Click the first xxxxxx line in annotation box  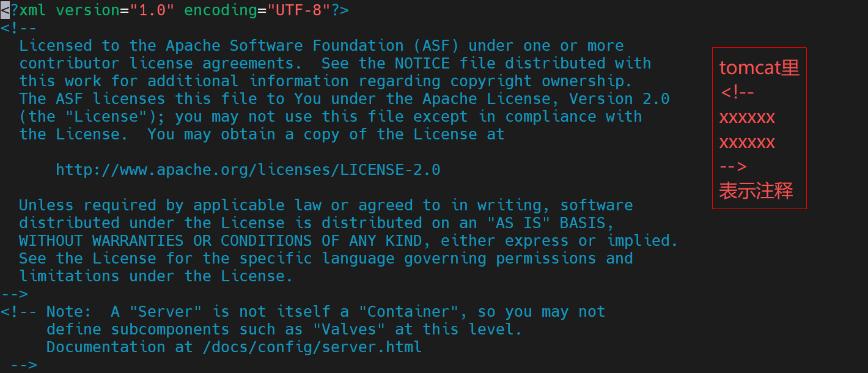click(747, 117)
